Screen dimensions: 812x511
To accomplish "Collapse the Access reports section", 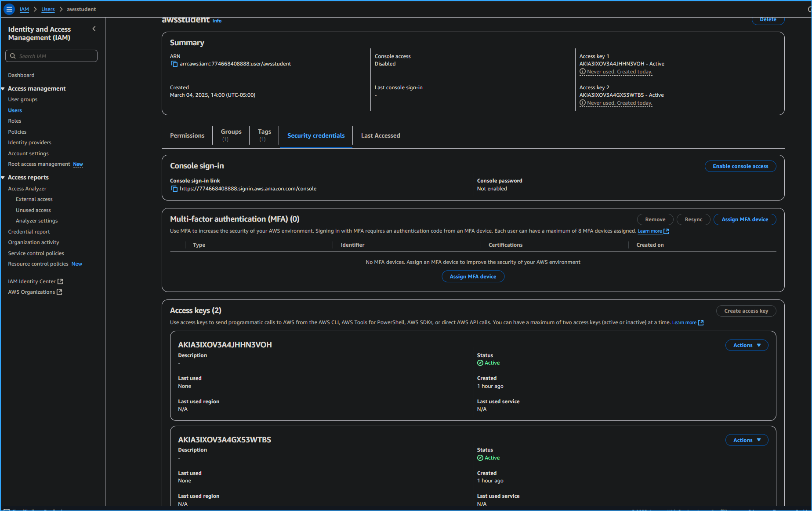I will click(3, 177).
